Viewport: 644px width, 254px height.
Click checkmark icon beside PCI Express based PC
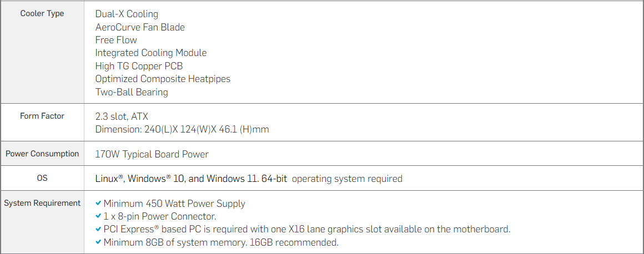coord(98,229)
